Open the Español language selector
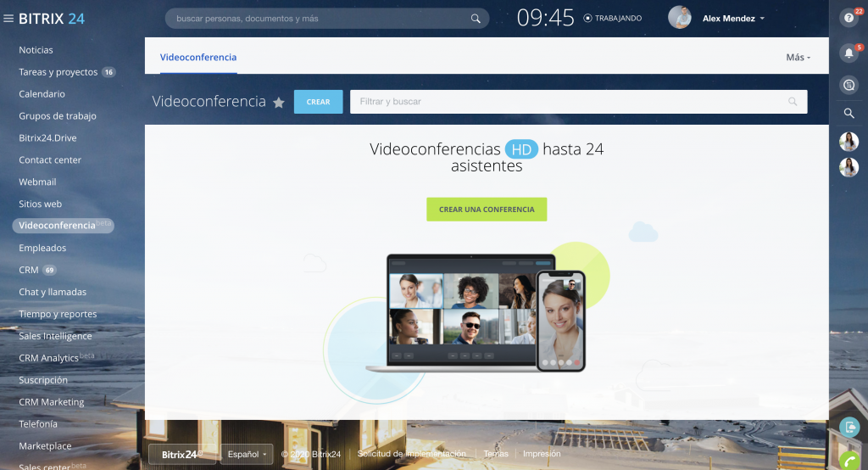Viewport: 868px width, 470px height. (246, 454)
